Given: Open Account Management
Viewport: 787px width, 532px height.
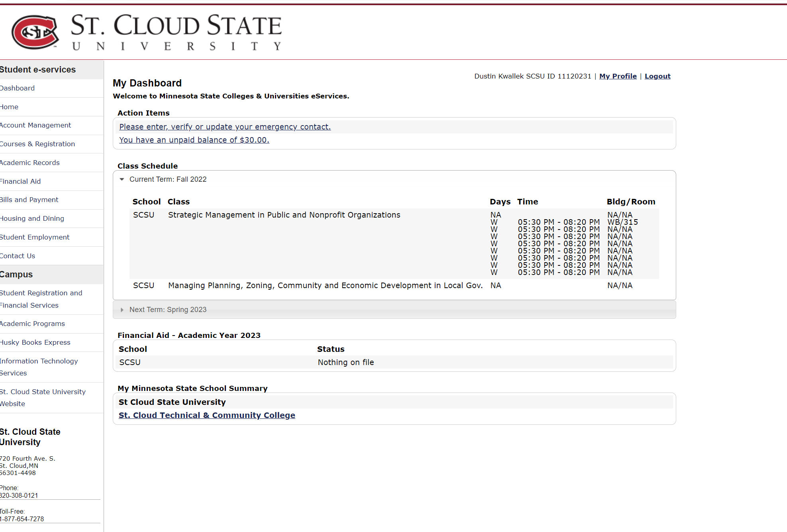Looking at the screenshot, I should click(35, 125).
